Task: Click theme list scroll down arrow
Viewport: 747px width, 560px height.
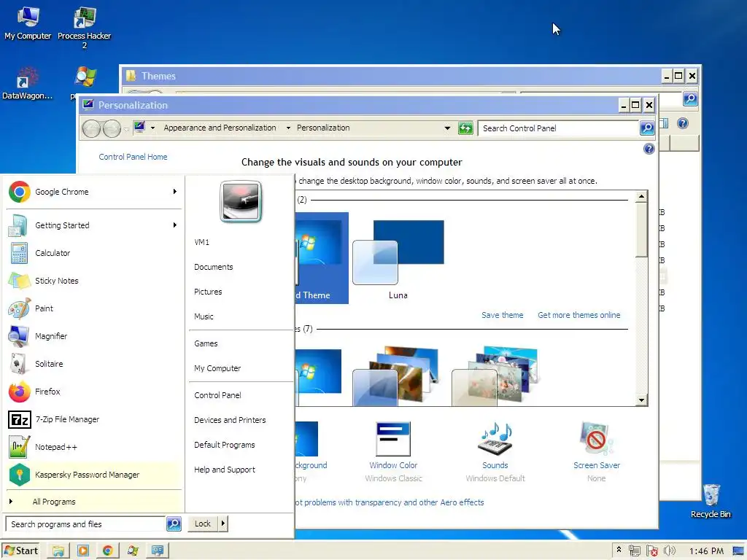Action: tap(641, 400)
